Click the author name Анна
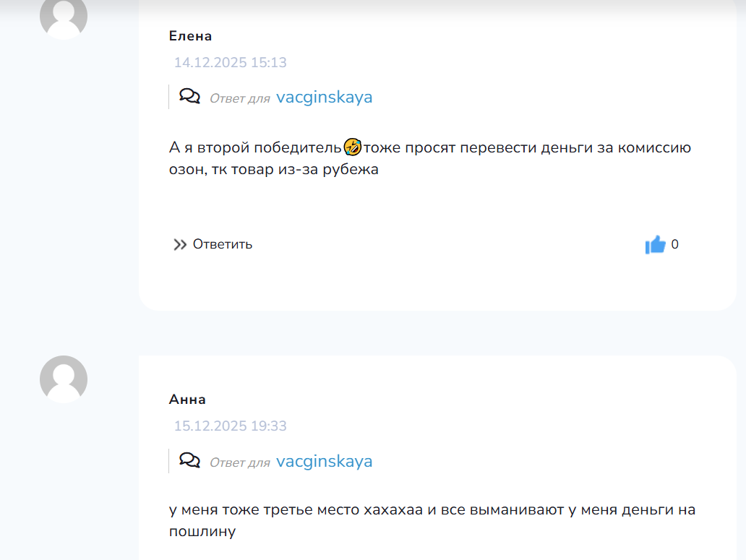This screenshot has height=560, width=746. coord(187,400)
